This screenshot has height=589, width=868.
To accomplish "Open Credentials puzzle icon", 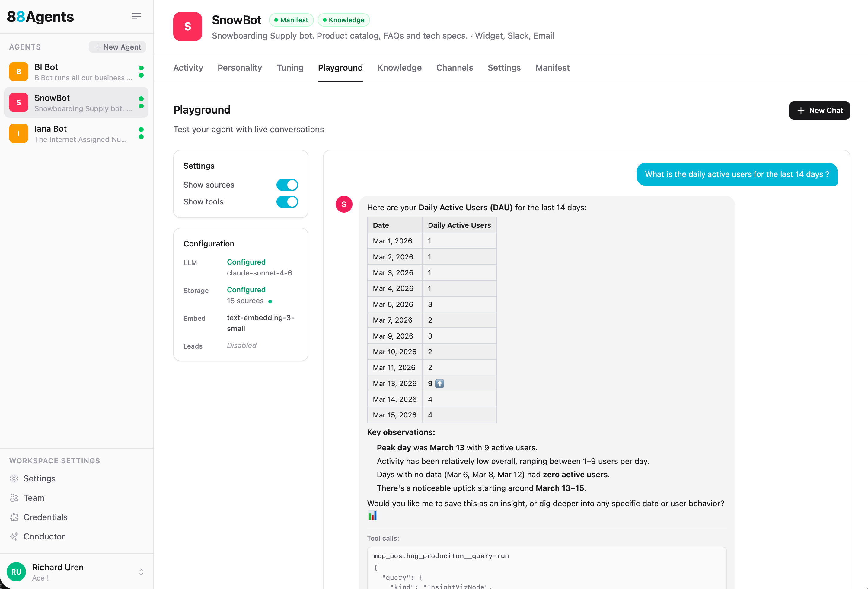I will [14, 517].
